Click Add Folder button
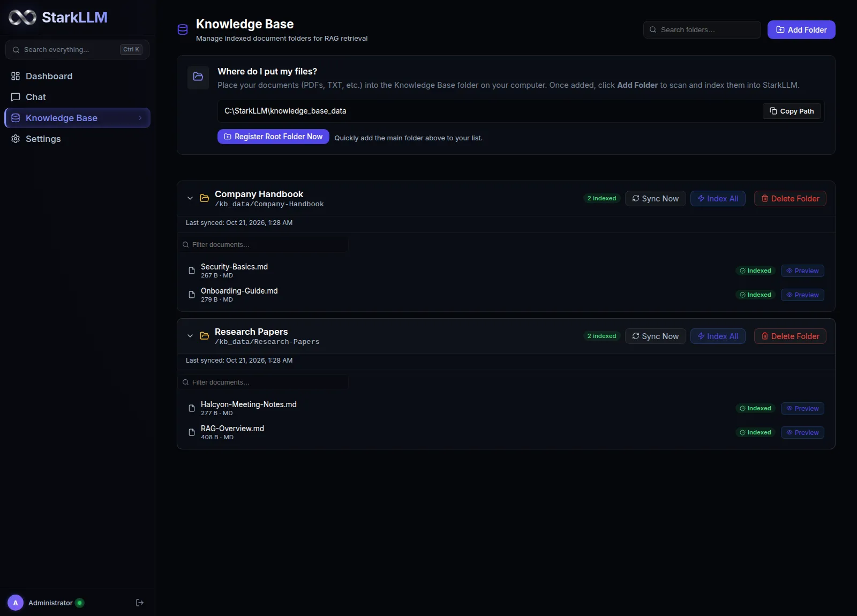Viewport: 857px width, 616px height. point(801,30)
